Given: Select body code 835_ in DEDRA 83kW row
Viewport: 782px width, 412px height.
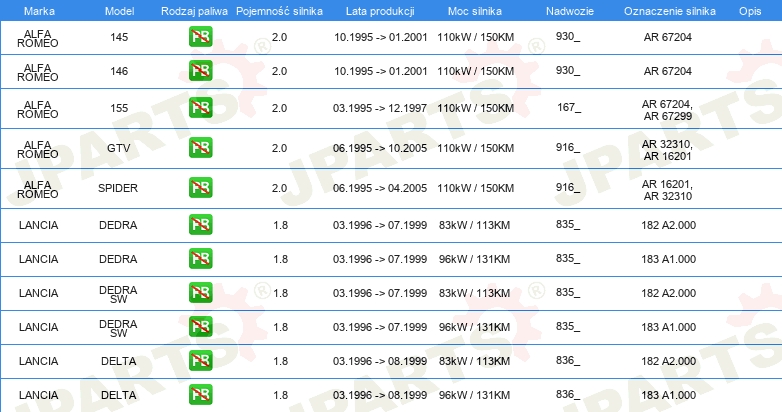Looking at the screenshot, I should point(568,224).
